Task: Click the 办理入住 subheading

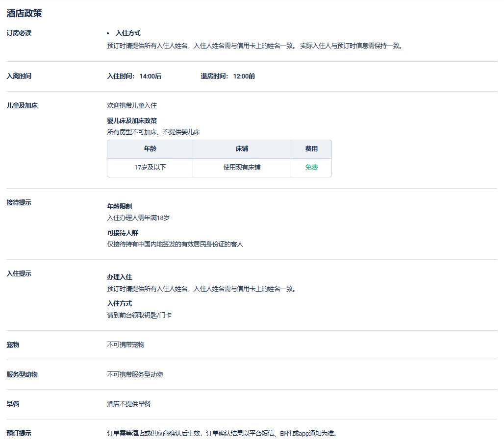Action: (119, 277)
